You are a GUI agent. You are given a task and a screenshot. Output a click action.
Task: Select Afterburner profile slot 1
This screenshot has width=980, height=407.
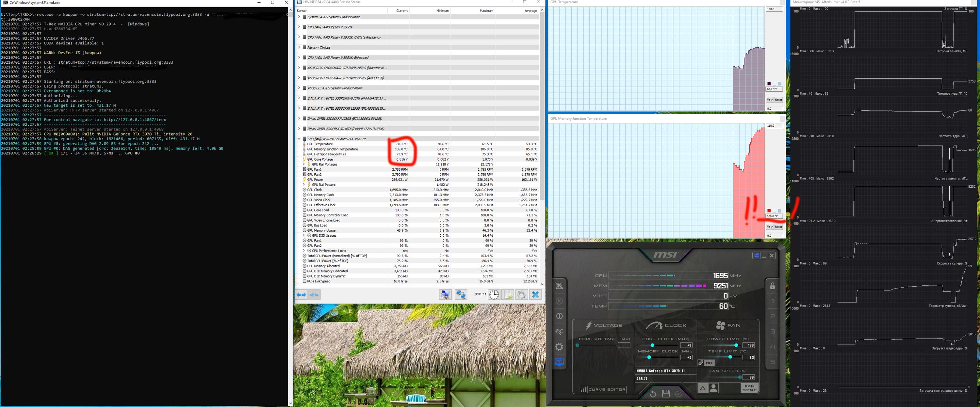(772, 301)
